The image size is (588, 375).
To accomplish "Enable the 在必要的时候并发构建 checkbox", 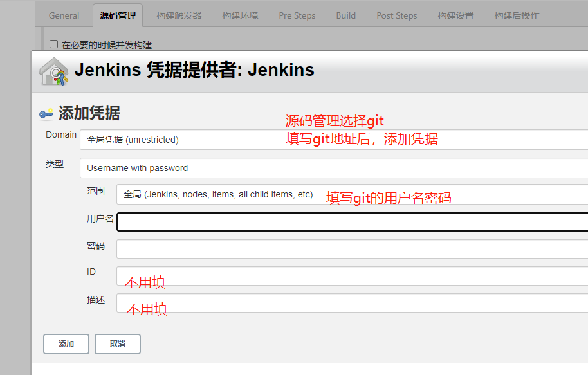I will coord(53,44).
